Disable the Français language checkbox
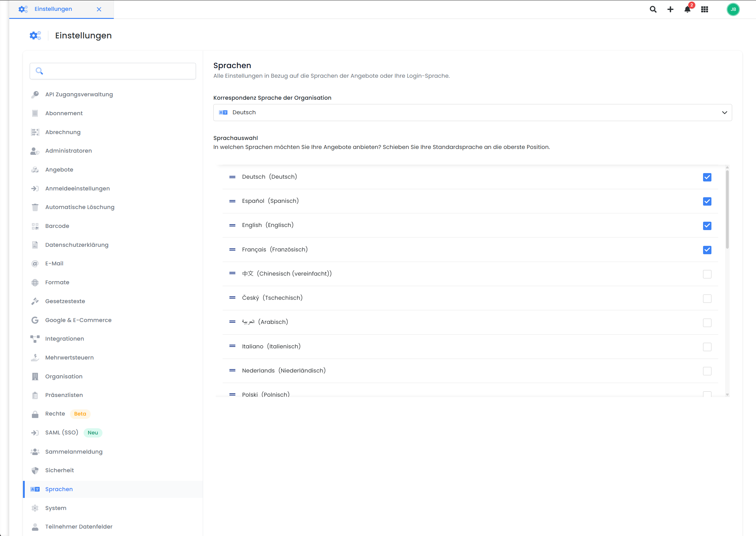The width and height of the screenshot is (756, 536). coord(707,250)
